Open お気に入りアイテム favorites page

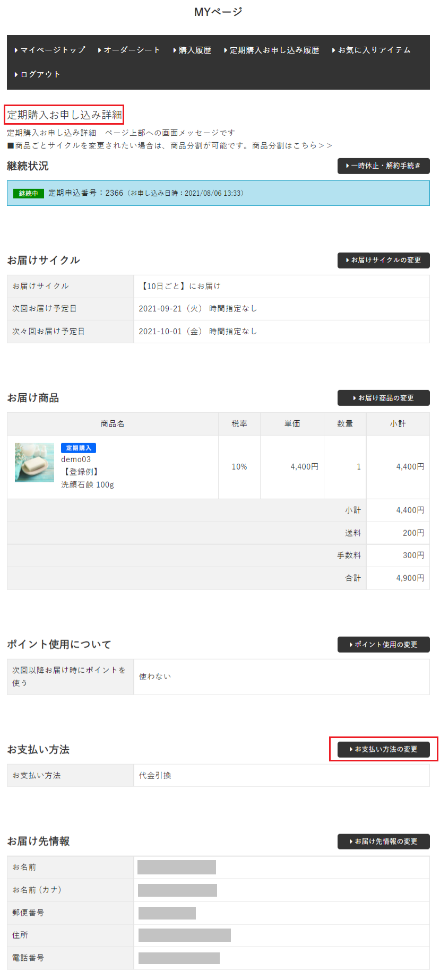[374, 50]
